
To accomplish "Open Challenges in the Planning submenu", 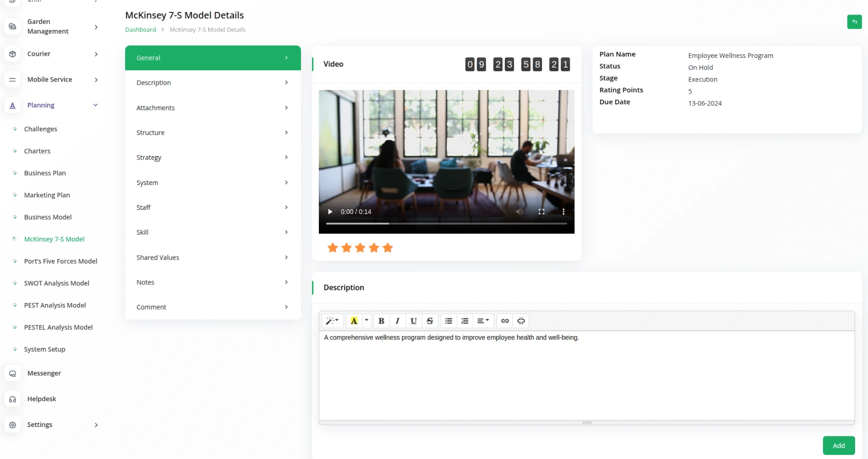I will coord(40,129).
